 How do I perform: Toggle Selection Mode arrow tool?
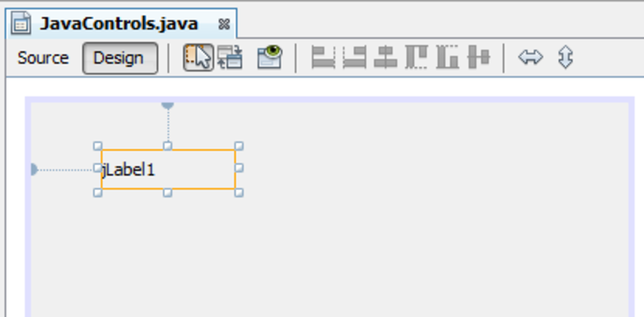tap(198, 57)
